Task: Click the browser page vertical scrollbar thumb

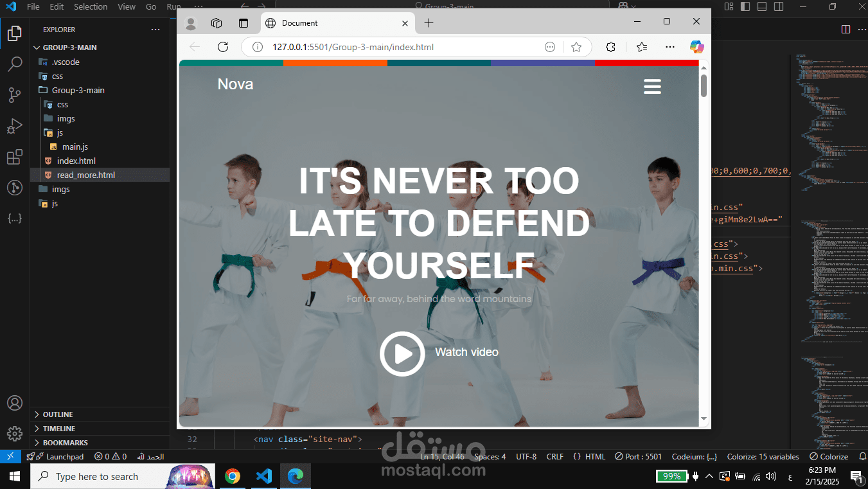Action: [704, 85]
